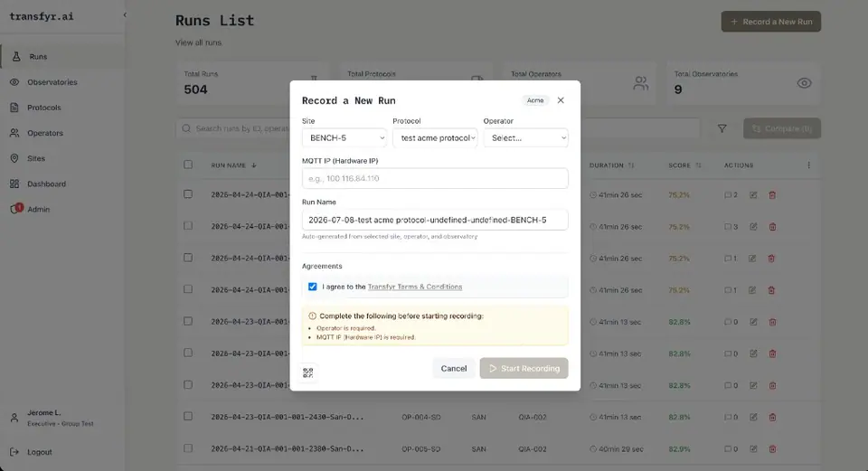The height and width of the screenshot is (471, 868).
Task: Click the OP-004-SD cell
Action: pyautogui.click(x=421, y=417)
